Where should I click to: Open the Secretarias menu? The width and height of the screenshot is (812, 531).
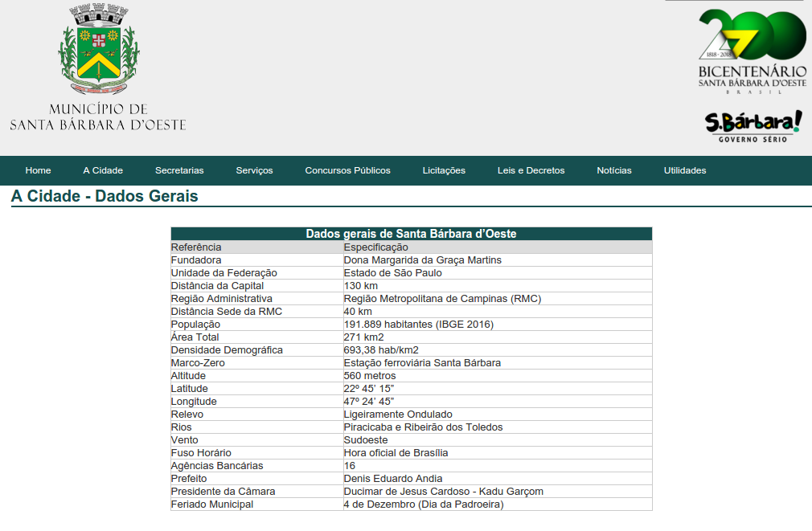(x=179, y=170)
